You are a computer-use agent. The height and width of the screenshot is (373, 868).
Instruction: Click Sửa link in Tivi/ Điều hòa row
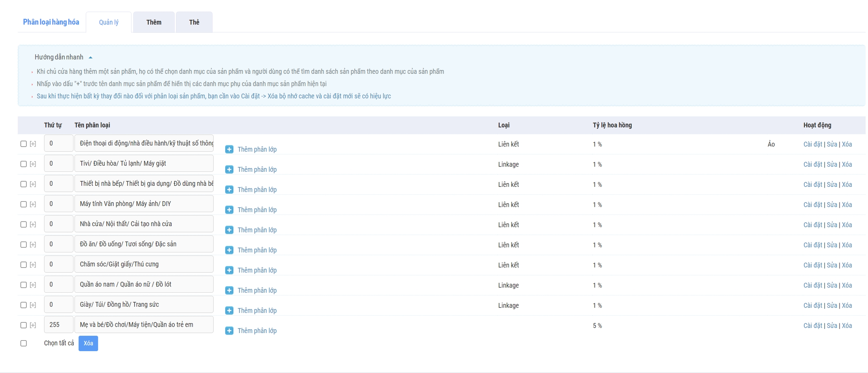[x=831, y=164]
